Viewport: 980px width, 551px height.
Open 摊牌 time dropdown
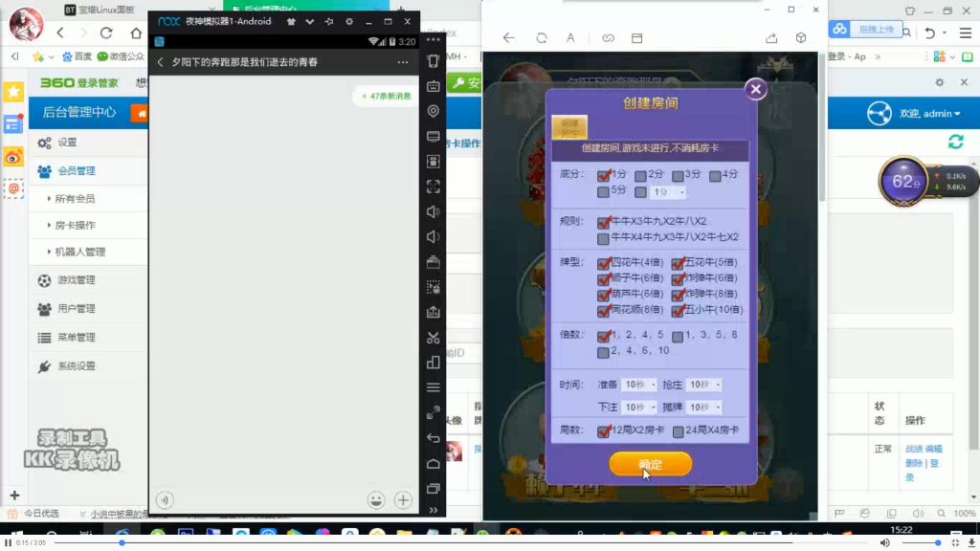click(x=703, y=408)
